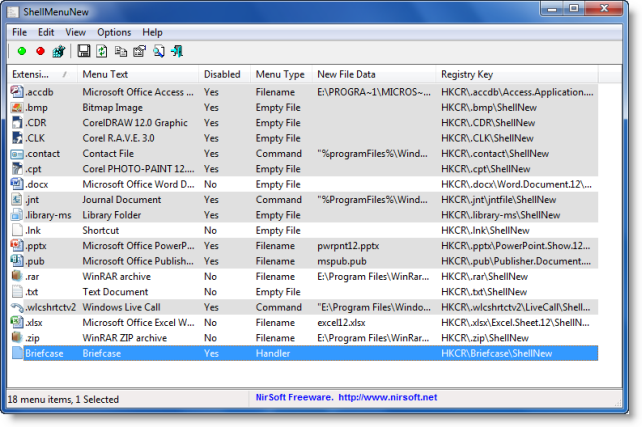The image size is (642, 427).
Task: Click the Properties toolbar icon
Action: tap(139, 51)
